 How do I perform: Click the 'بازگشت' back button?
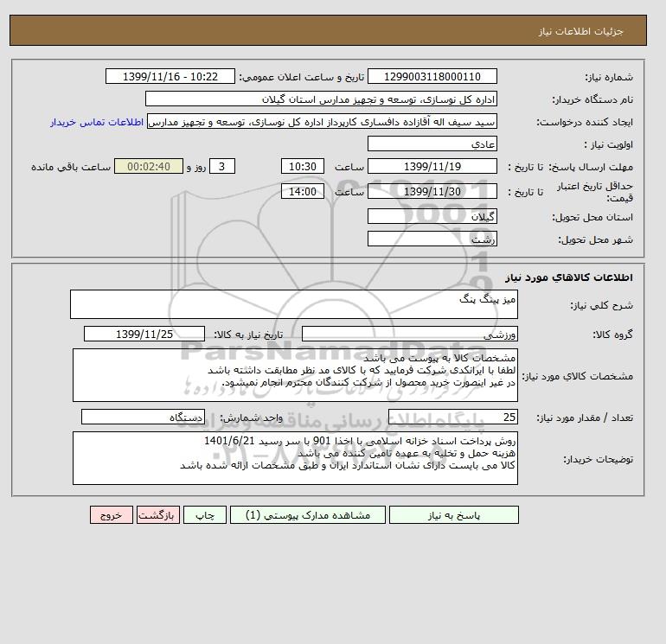click(158, 515)
